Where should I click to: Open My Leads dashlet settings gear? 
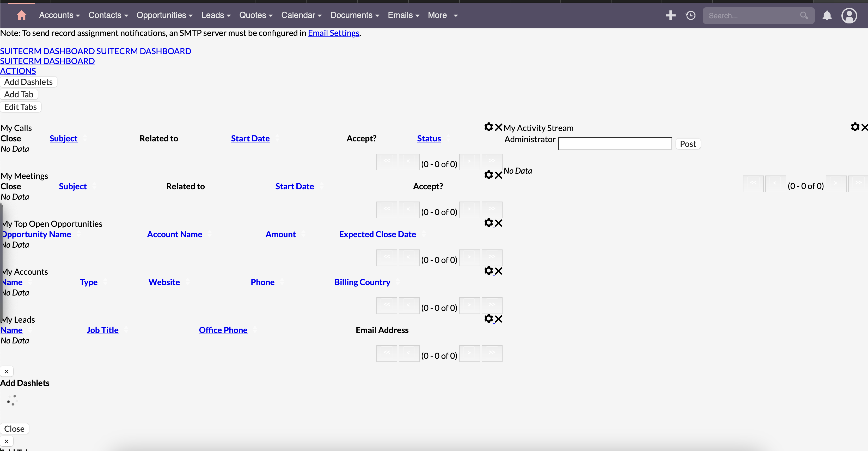coord(488,318)
